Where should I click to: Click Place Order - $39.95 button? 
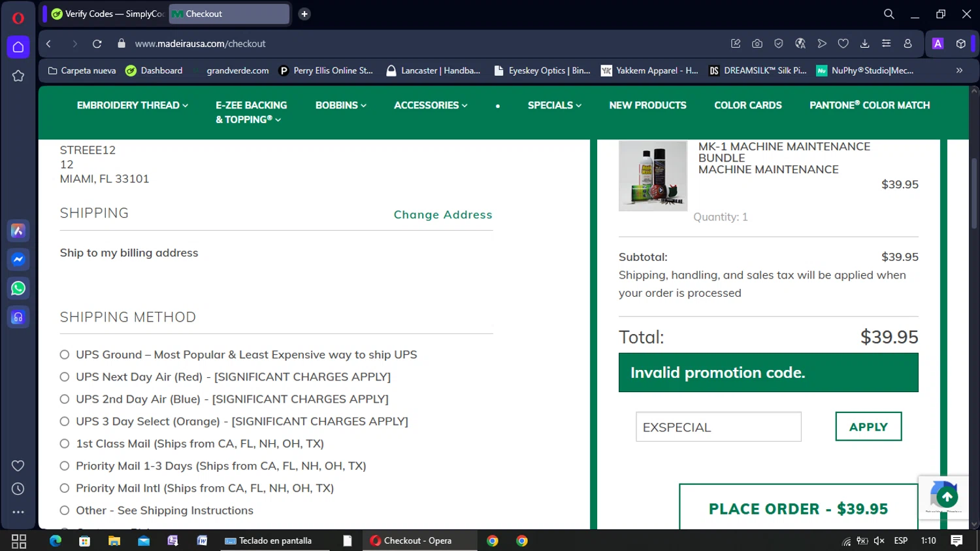click(798, 508)
